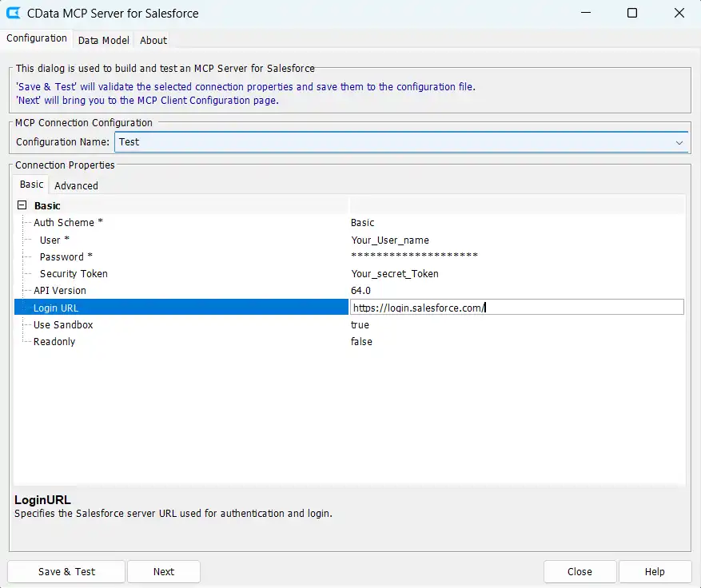Click the masked Password value
This screenshot has height=588, width=701.
pos(414,256)
